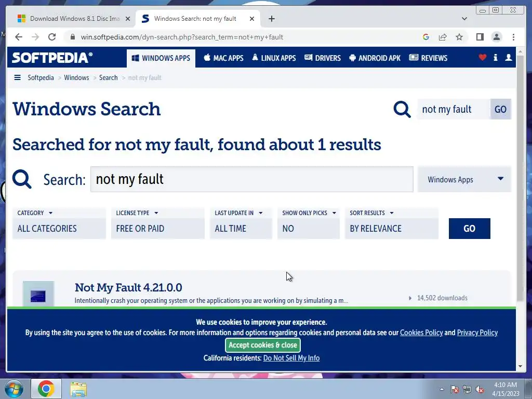532x399 pixels.
Task: Click large magnifier icon next to Search label
Action: click(22, 179)
